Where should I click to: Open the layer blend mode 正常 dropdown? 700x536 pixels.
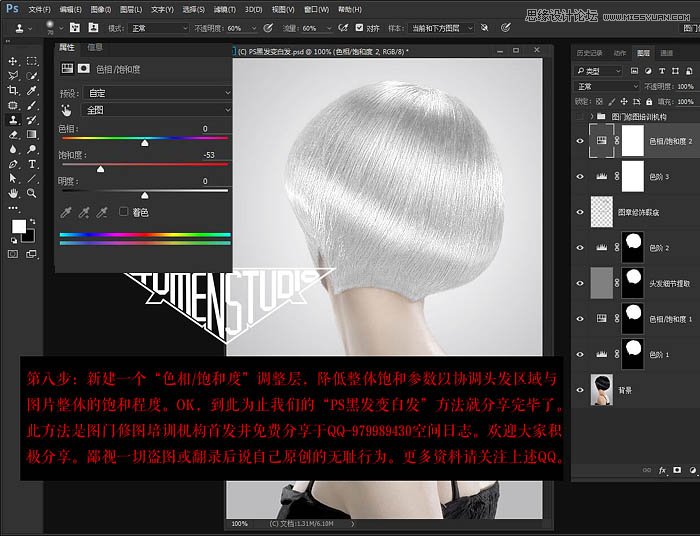coord(608,86)
